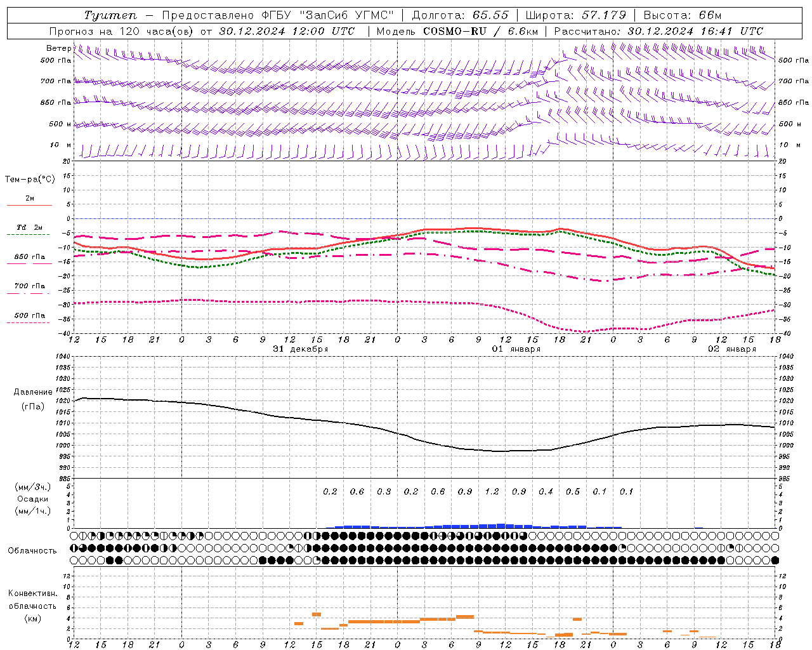Viewport: 812px width, 650px height.
Task: Click the (мм/3ч.) precipitation unit label
Action: point(33,487)
